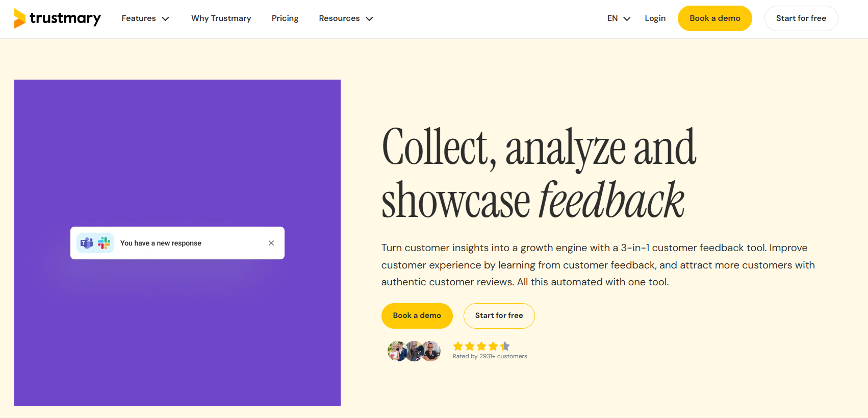The height and width of the screenshot is (418, 868).
Task: Click Rated by 2931+ customers text
Action: tap(490, 356)
